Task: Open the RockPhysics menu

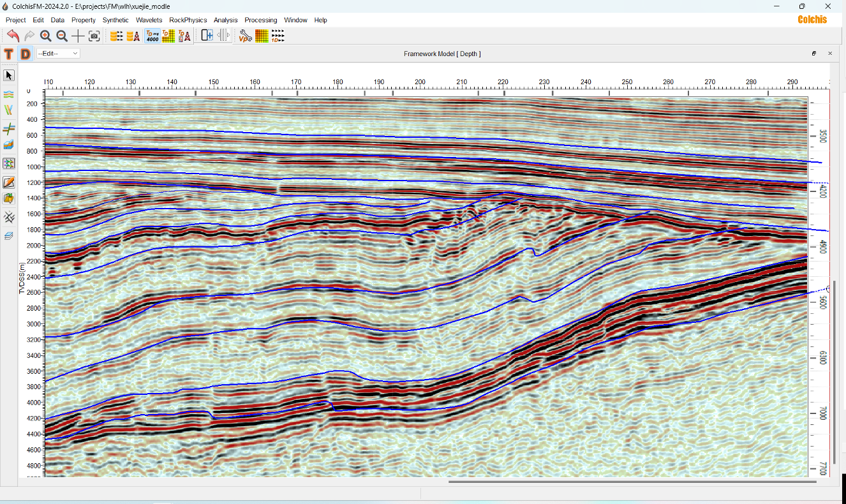Action: point(188,20)
